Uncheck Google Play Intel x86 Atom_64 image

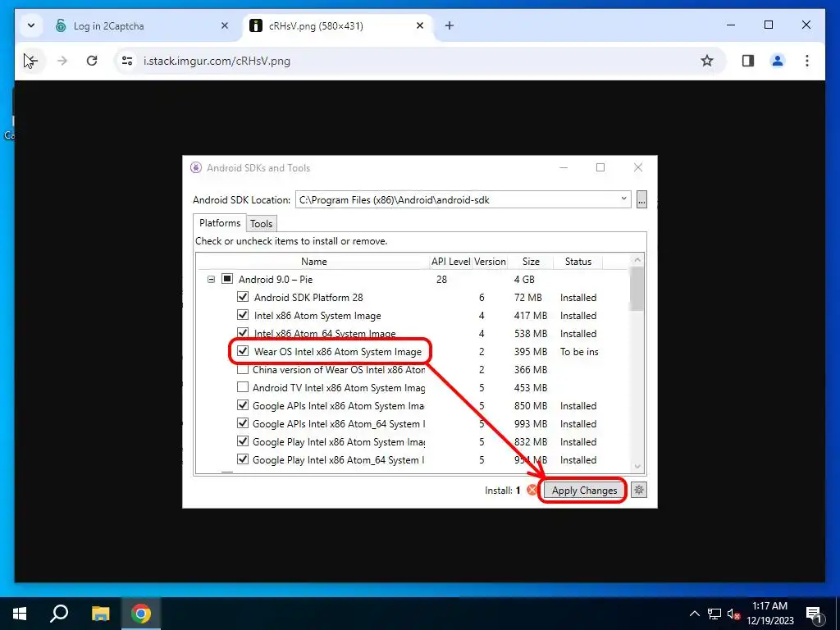[243, 459]
